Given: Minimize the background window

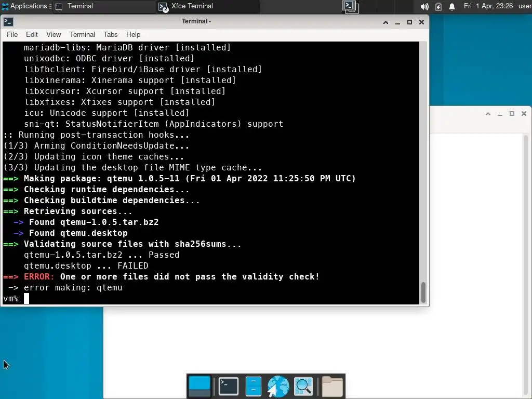Looking at the screenshot, I should (x=500, y=114).
